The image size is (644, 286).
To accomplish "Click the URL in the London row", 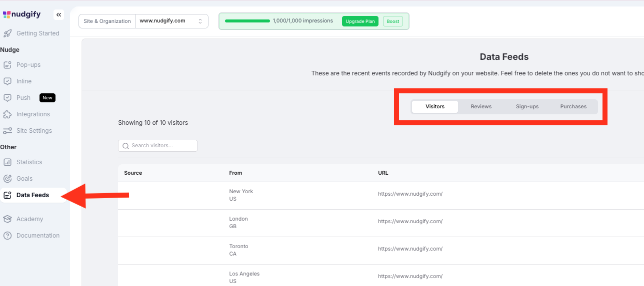I will [x=410, y=222].
